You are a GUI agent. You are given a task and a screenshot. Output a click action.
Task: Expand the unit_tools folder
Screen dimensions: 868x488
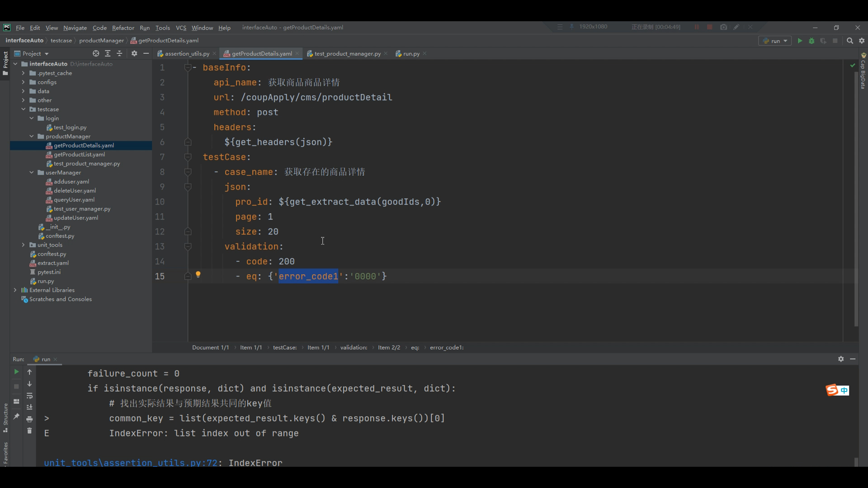24,245
